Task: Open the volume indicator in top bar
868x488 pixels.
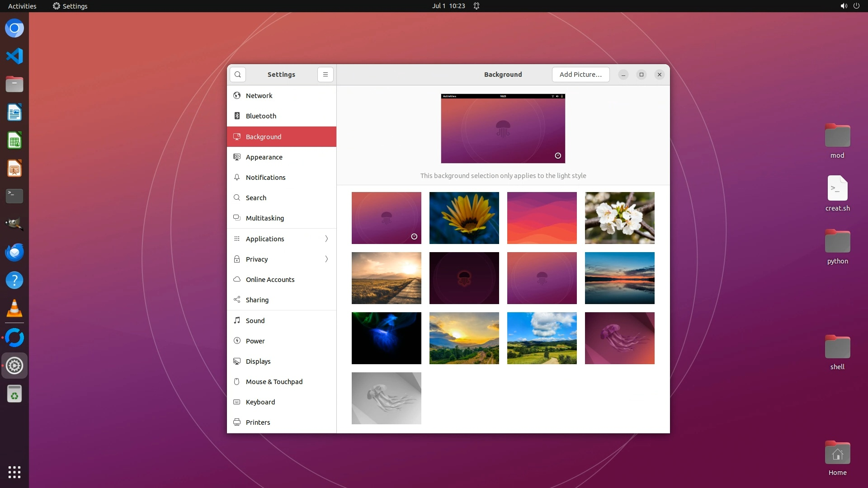Action: (844, 6)
